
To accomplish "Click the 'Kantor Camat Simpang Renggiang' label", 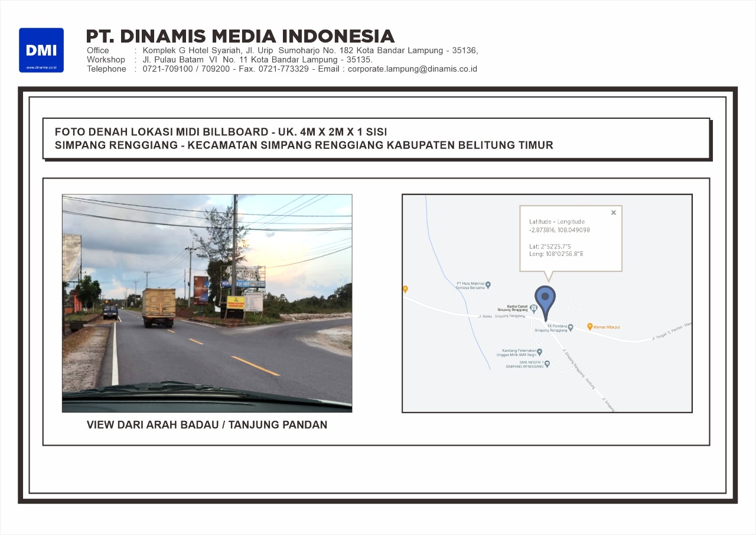I will pos(513,308).
